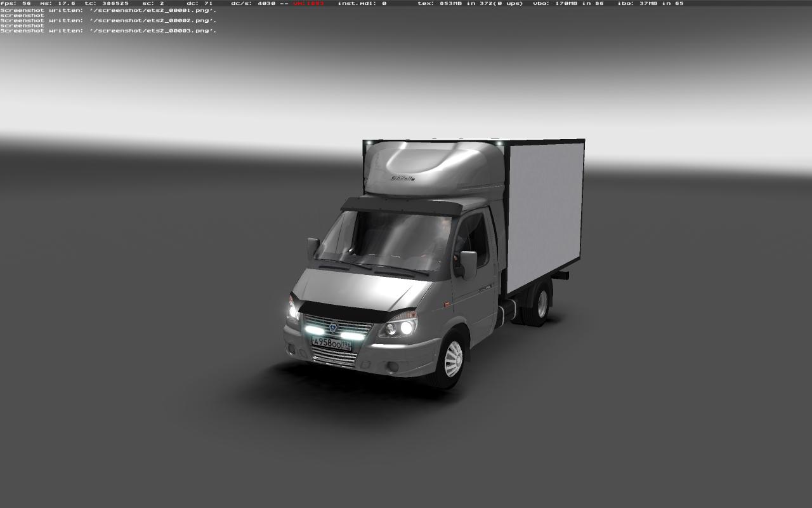Click the ets2_00001.png screenshot log line
This screenshot has width=812, height=508.
(x=108, y=10)
